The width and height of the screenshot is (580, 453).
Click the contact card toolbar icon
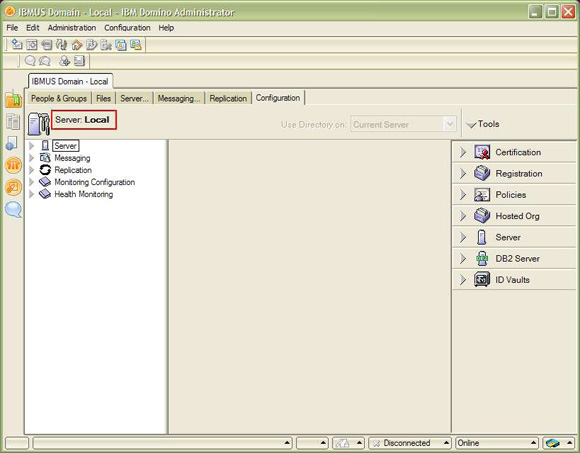[x=80, y=61]
